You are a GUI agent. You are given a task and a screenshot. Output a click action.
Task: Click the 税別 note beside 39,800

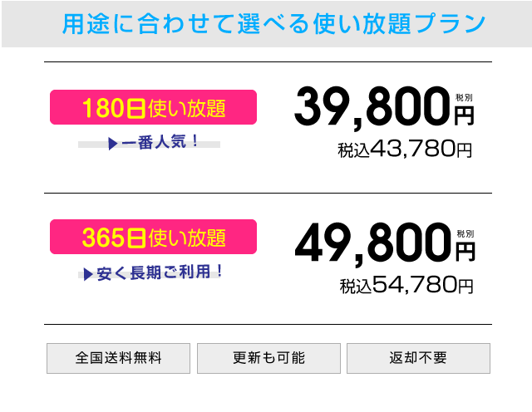tap(464, 98)
